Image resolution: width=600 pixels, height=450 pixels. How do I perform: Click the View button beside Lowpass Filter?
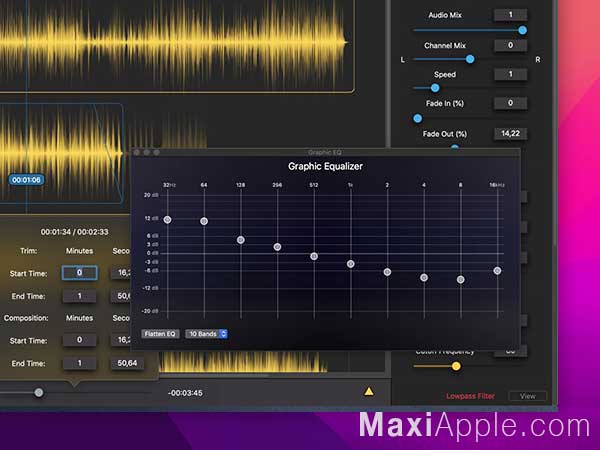(528, 396)
